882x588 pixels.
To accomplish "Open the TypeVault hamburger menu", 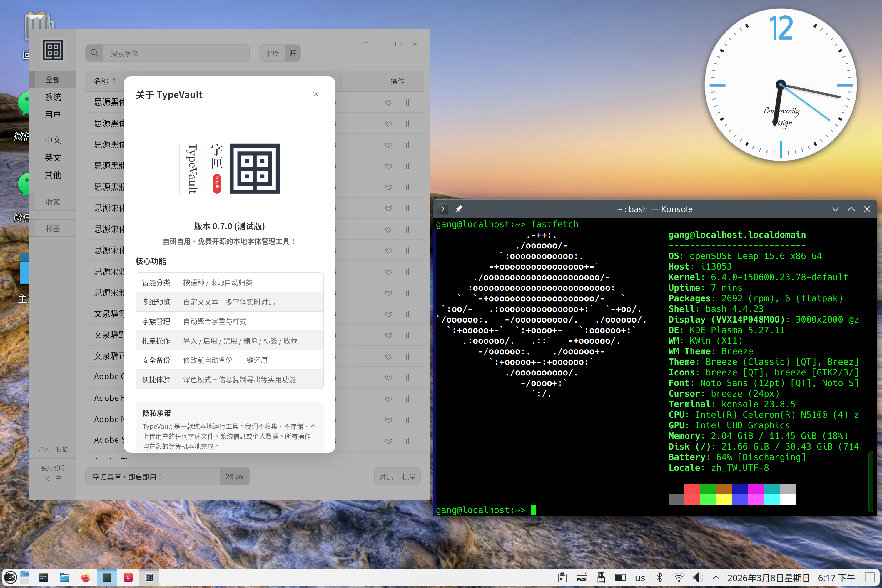I will click(x=366, y=44).
